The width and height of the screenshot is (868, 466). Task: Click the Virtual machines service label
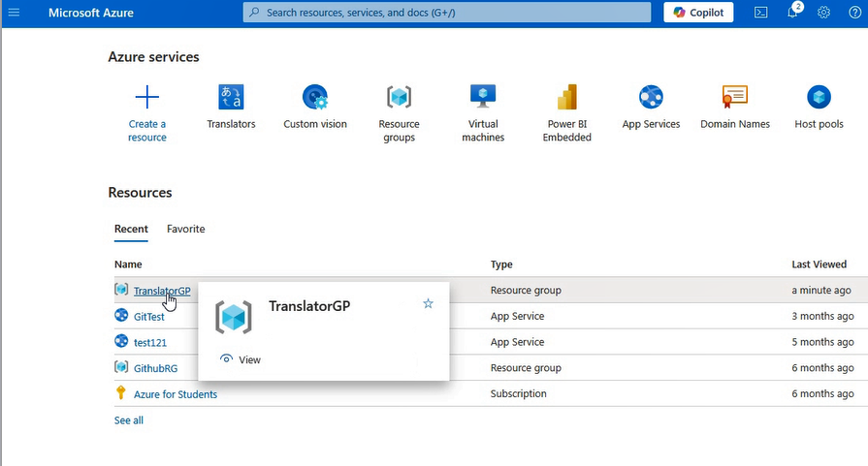pyautogui.click(x=483, y=131)
